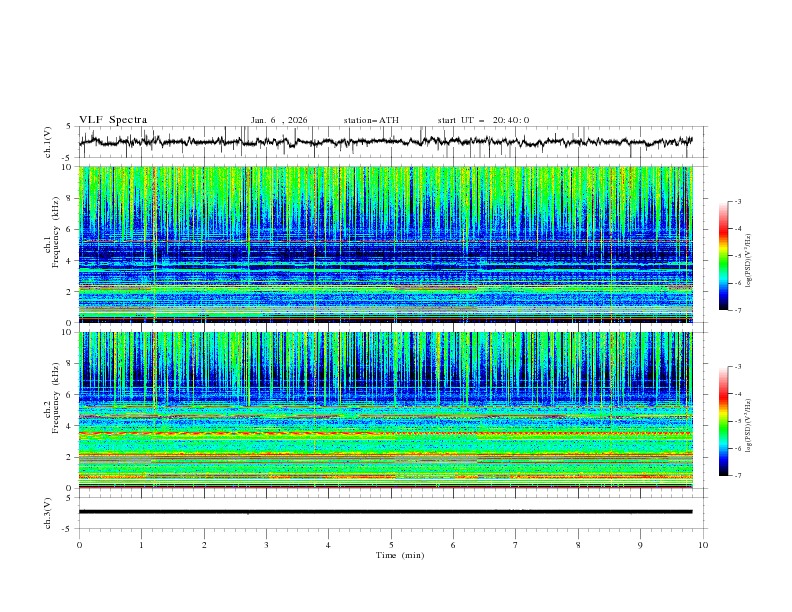Click time axis tick label "1"
Image resolution: width=792 pixels, height=612 pixels.
141,545
